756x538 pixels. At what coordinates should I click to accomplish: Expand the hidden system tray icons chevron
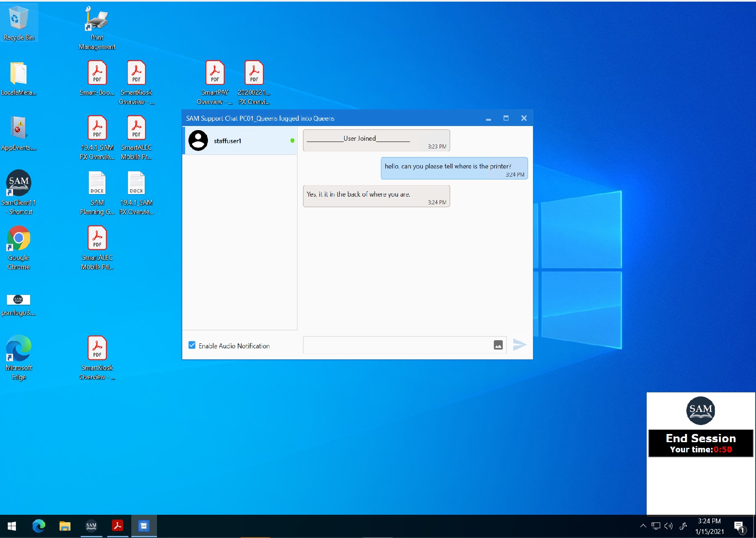pyautogui.click(x=643, y=526)
